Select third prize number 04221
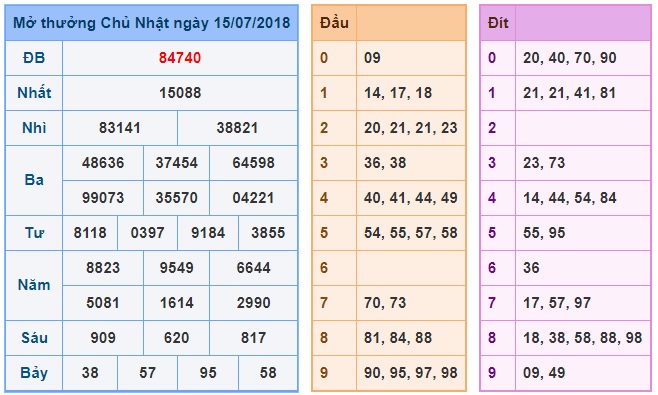 tap(253, 198)
